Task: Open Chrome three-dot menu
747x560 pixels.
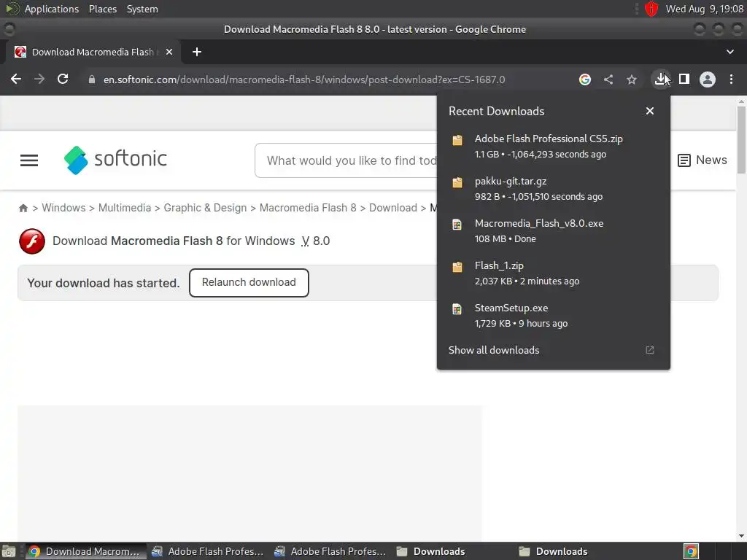Action: point(731,79)
